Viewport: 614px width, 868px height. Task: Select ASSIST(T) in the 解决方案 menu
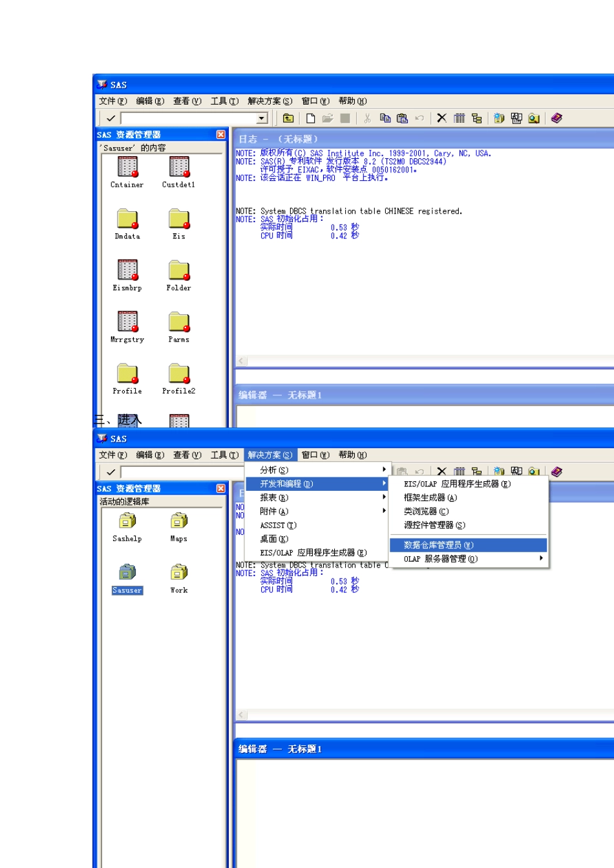(317, 526)
